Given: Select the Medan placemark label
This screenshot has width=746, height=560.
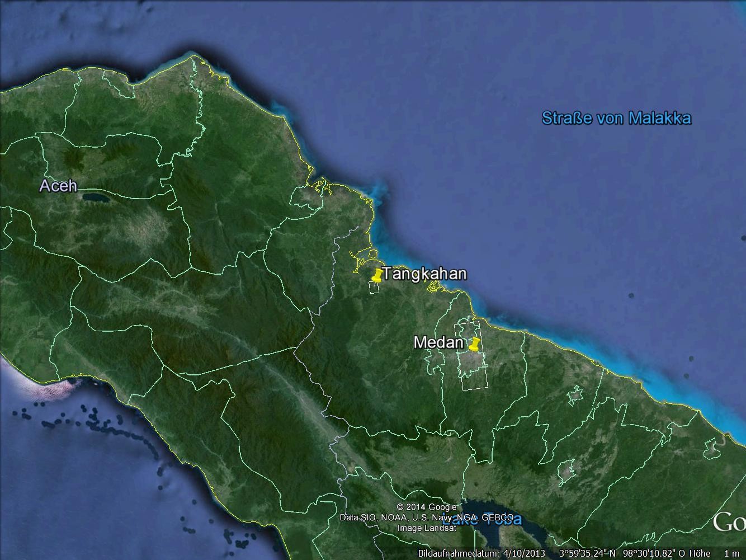Looking at the screenshot, I should [x=439, y=342].
